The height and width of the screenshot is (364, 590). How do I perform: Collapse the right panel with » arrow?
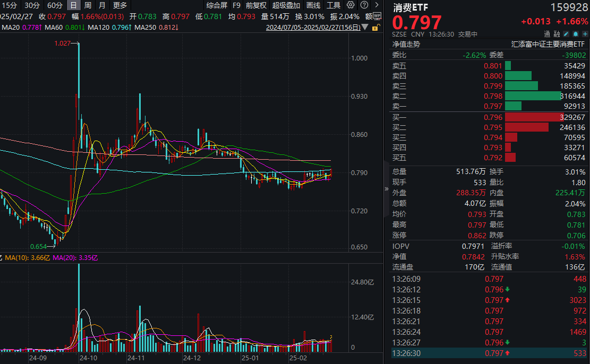pyautogui.click(x=386, y=188)
